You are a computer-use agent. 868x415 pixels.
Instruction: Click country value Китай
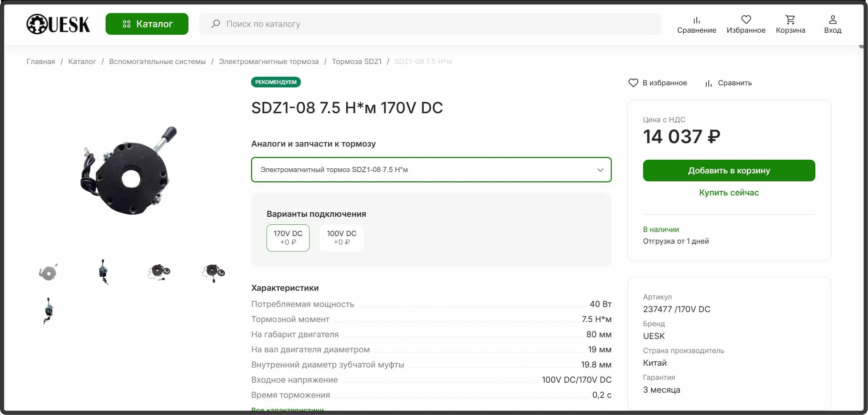pos(655,363)
